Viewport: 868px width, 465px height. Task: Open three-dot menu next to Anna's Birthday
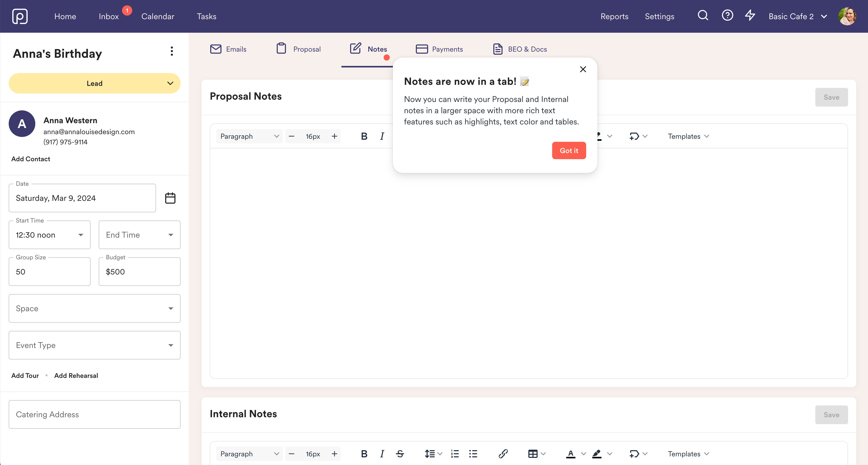point(172,51)
